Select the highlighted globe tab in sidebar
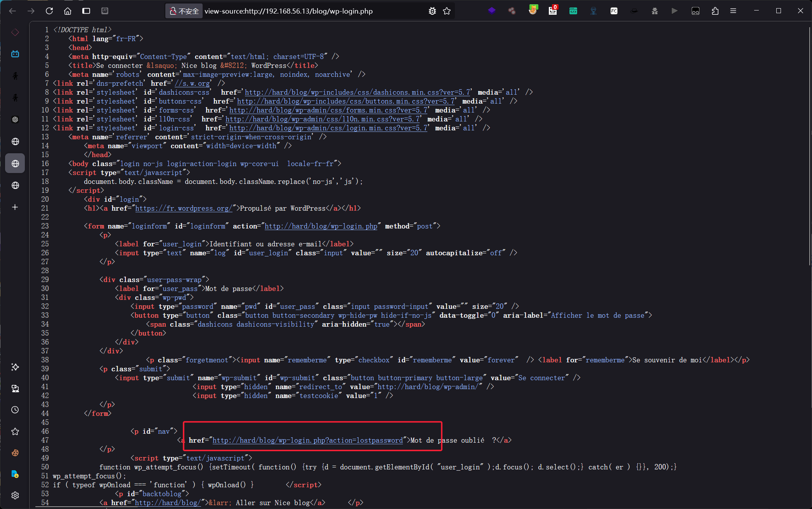Viewport: 812px width, 509px height. (15, 163)
